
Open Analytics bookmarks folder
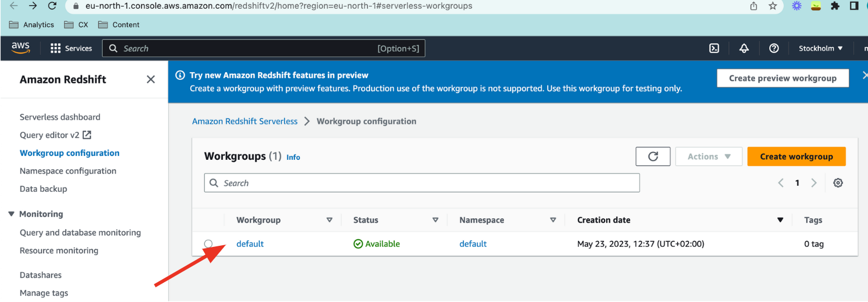point(32,25)
